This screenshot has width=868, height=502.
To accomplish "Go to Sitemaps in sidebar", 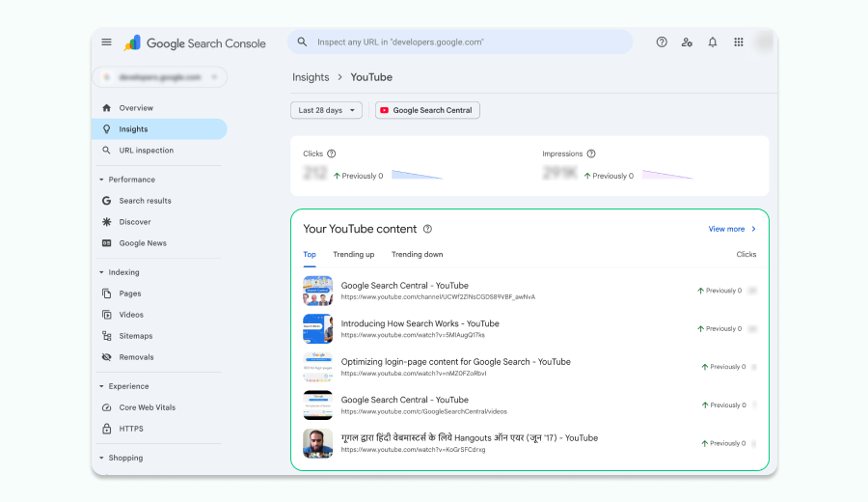I will 136,336.
